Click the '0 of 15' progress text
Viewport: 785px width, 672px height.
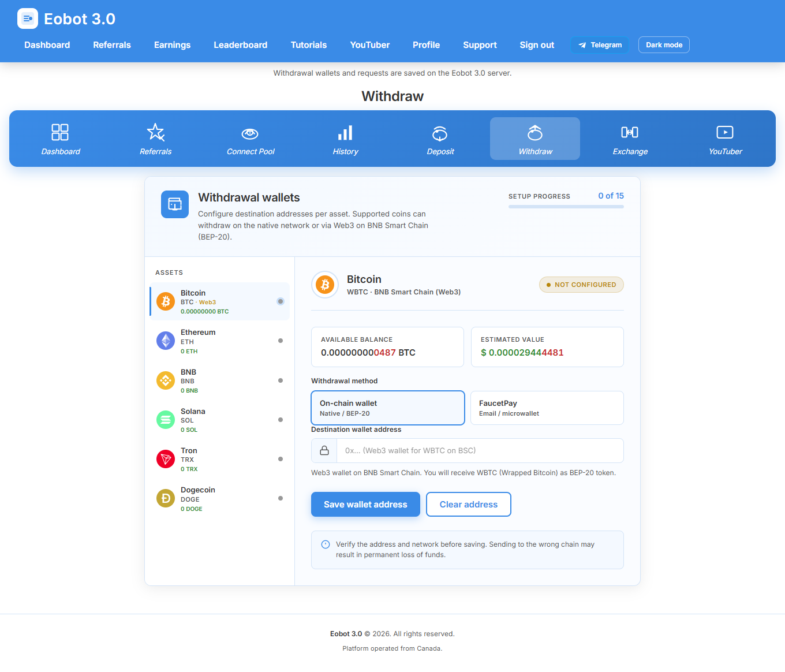coord(611,196)
